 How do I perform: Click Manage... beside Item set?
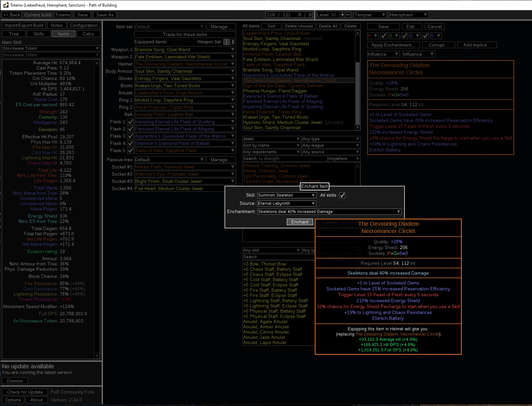point(221,27)
